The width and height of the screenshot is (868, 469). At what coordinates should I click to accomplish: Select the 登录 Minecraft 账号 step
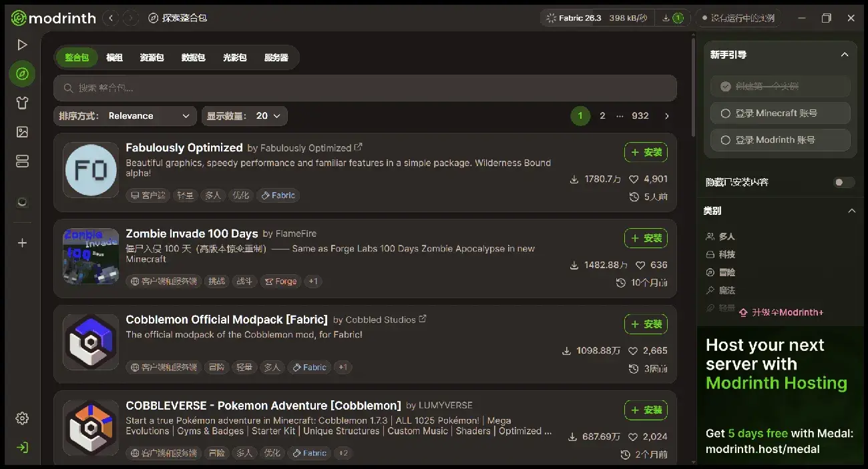tap(780, 113)
